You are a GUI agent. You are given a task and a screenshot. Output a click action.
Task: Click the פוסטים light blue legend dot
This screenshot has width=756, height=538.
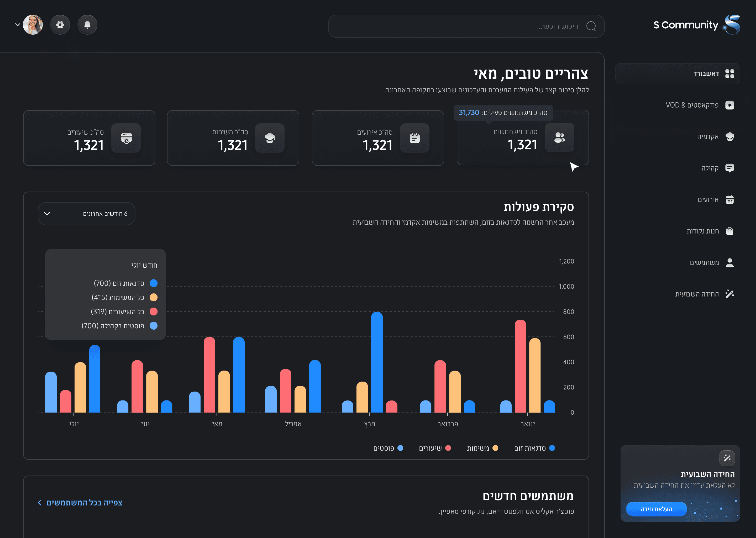point(400,448)
